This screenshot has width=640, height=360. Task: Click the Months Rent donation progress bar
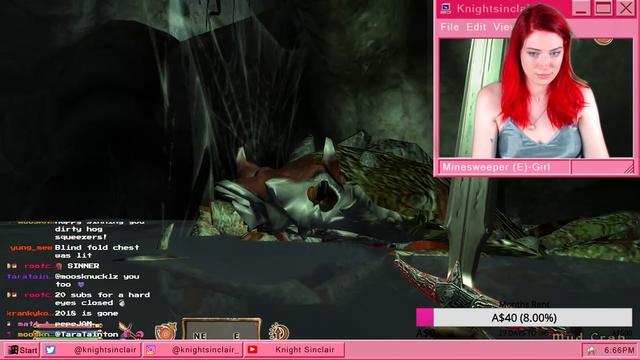[x=524, y=318]
